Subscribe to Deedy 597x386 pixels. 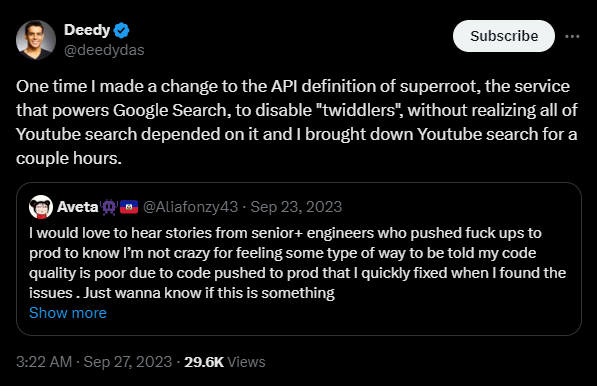[x=504, y=36]
